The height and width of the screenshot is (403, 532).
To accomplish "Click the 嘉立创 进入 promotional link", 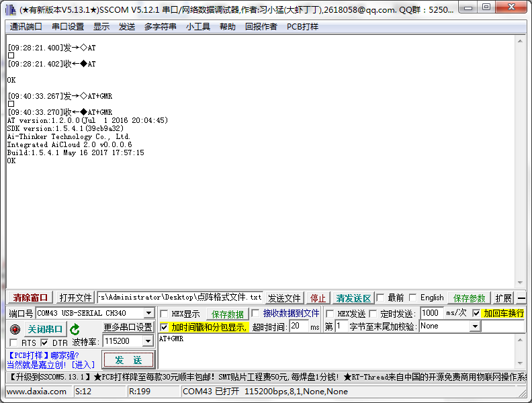I will coord(51,365).
